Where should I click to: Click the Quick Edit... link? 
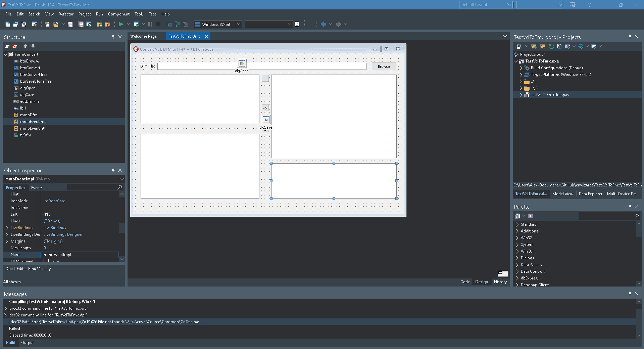(x=16, y=269)
